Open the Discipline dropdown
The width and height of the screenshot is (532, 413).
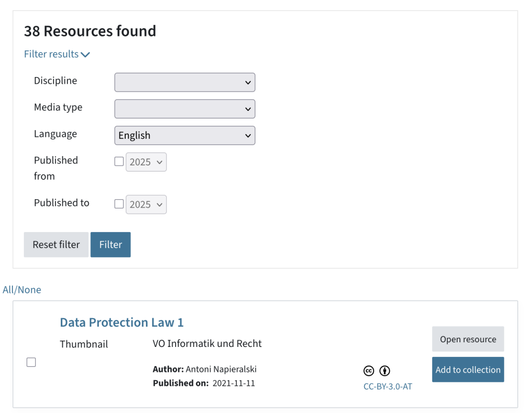pos(184,82)
